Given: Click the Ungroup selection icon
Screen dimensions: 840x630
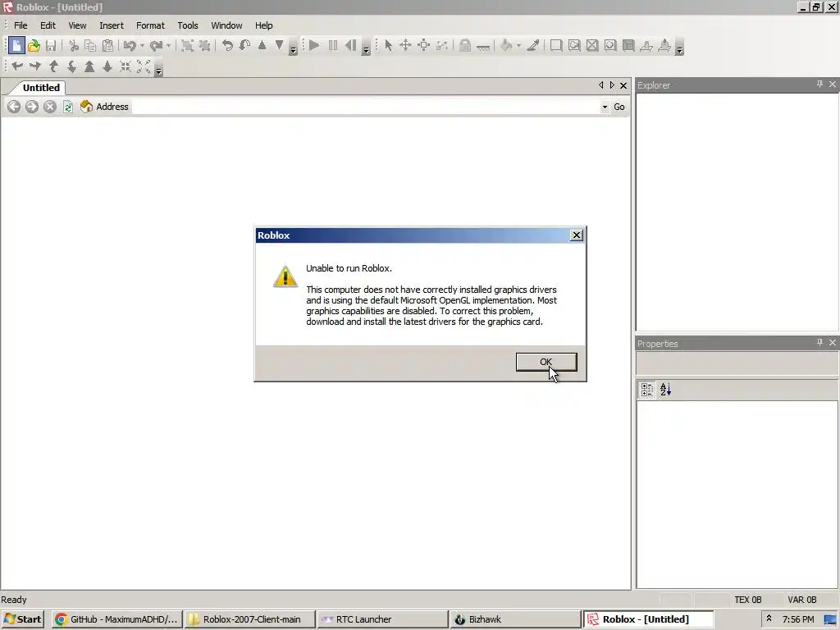Looking at the screenshot, I should pyautogui.click(x=204, y=46).
